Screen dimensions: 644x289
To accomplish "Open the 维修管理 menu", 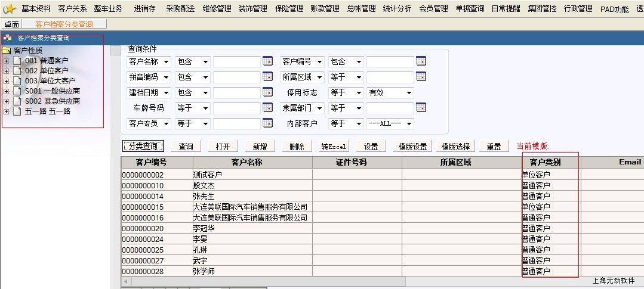I will pyautogui.click(x=217, y=9).
